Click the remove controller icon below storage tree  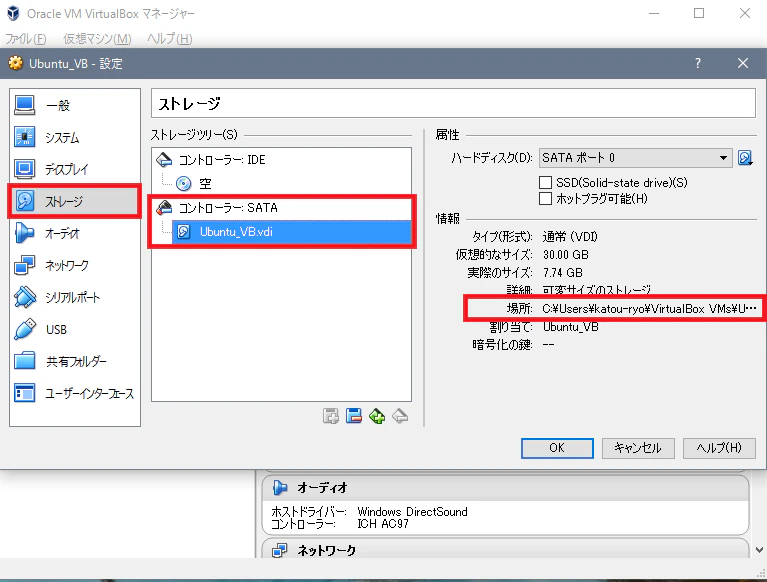point(354,416)
